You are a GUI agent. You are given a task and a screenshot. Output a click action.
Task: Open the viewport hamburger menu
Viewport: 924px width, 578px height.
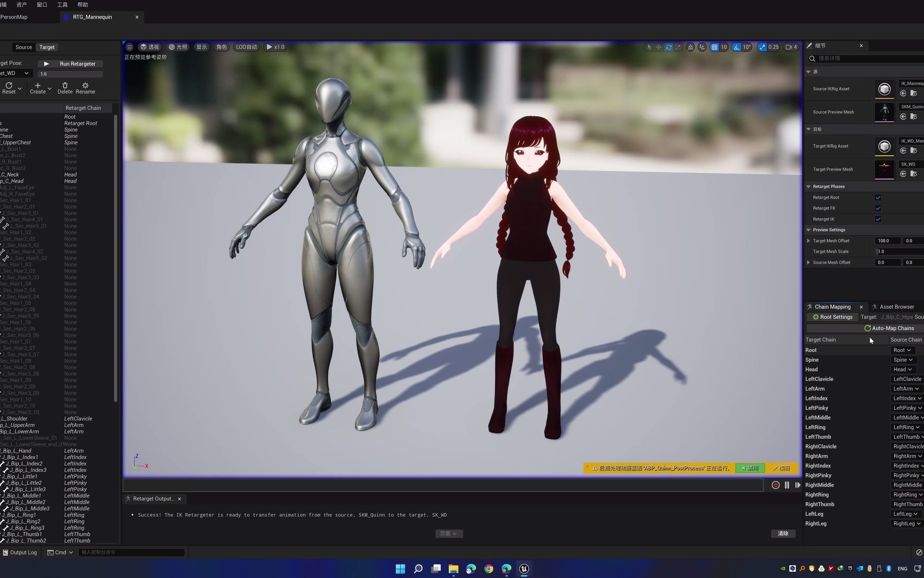pyautogui.click(x=129, y=47)
